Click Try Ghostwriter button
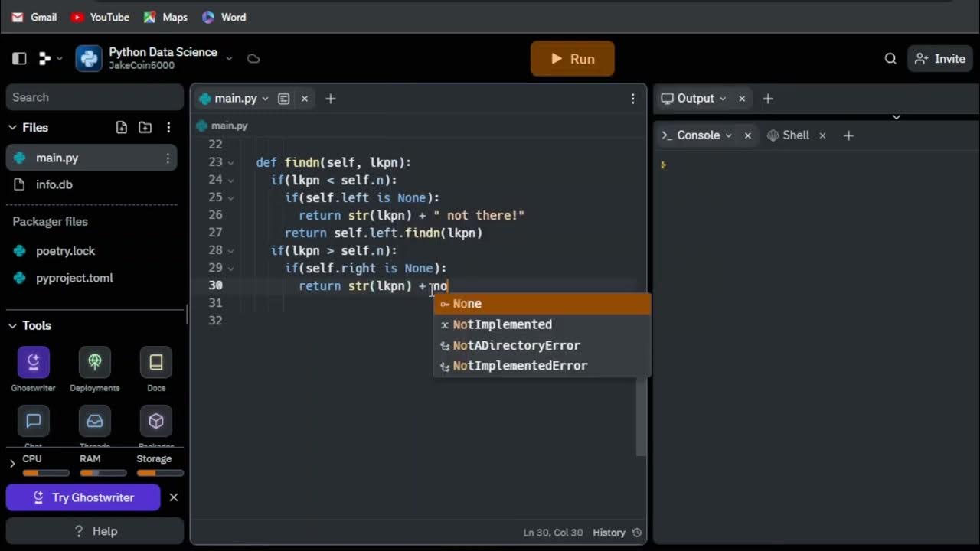 [83, 497]
